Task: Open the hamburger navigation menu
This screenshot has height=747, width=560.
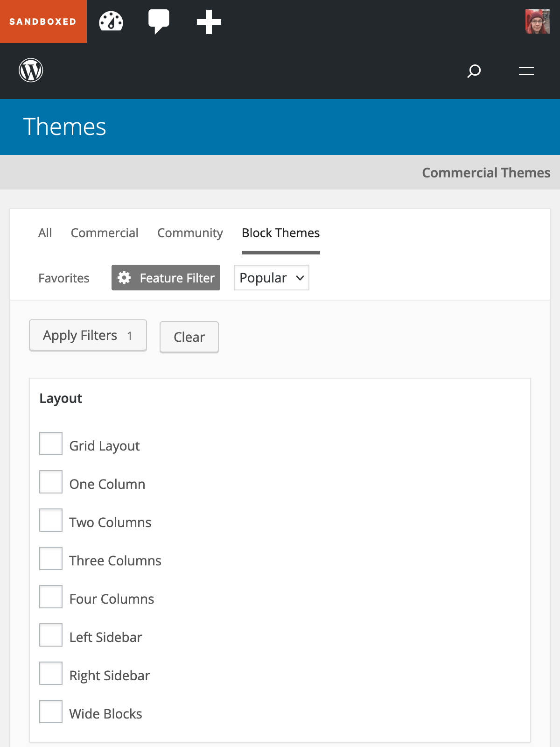Action: click(526, 71)
